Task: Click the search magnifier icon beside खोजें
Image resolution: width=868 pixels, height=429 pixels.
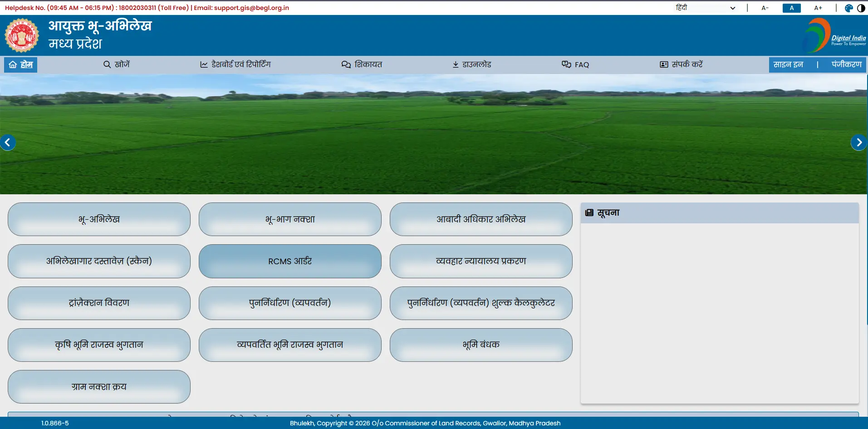Action: (107, 64)
